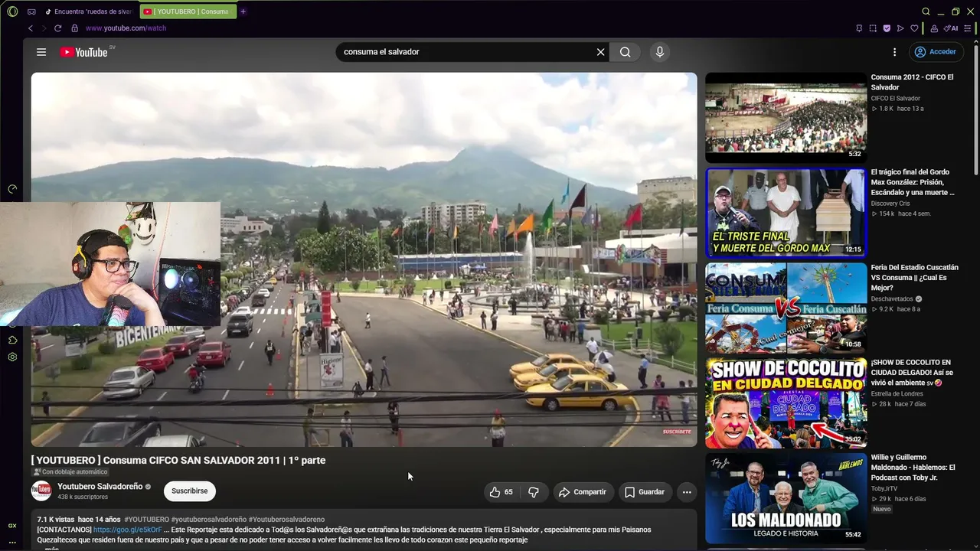The image size is (980, 551).
Task: Click the 'Discovery Cris' channel name
Action: pos(890,204)
